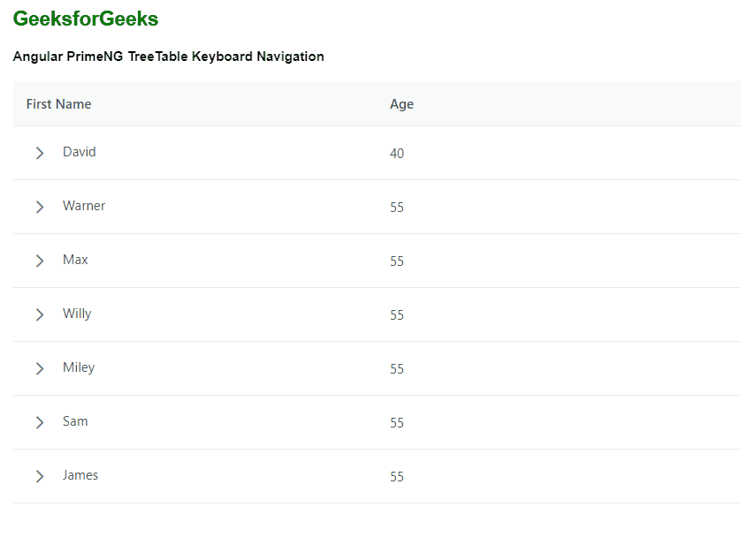The width and height of the screenshot is (747, 560).
Task: Click the GeeksforGeeks heading
Action: pos(86,19)
